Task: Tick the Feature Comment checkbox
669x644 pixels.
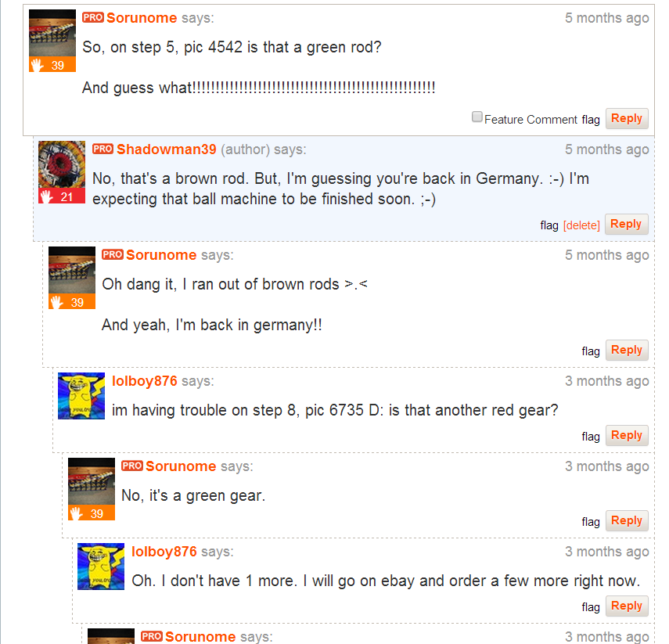Action: 477,117
